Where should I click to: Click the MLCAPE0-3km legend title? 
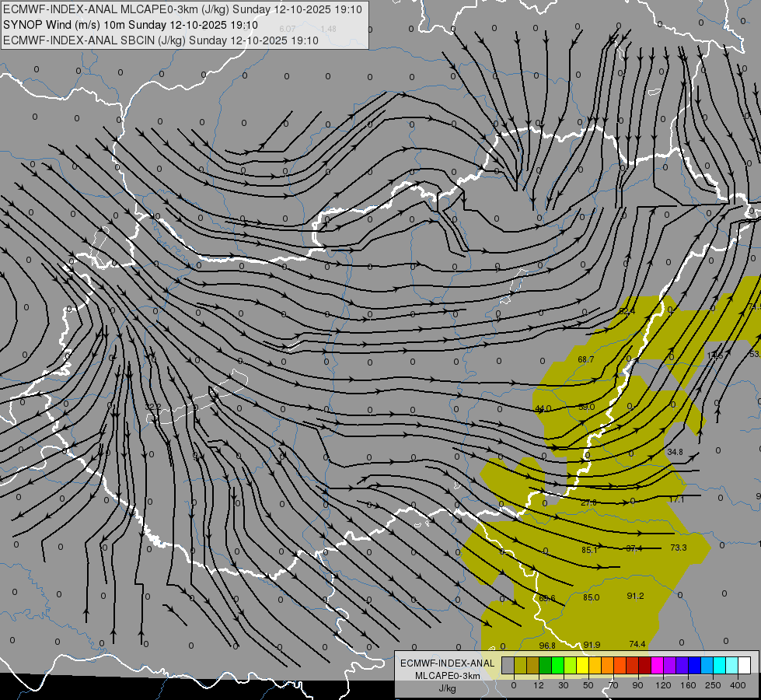pyautogui.click(x=448, y=676)
